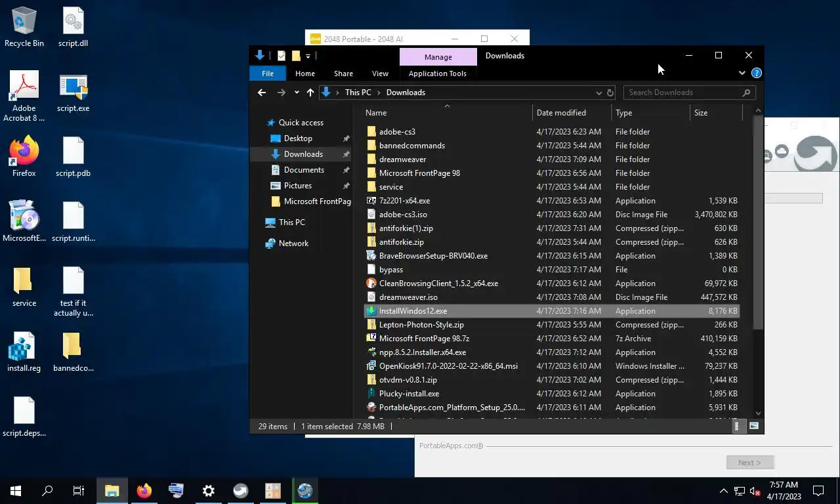840x504 pixels.
Task: Open Customize Quick Access Toolbar dropdown
Action: click(x=308, y=56)
